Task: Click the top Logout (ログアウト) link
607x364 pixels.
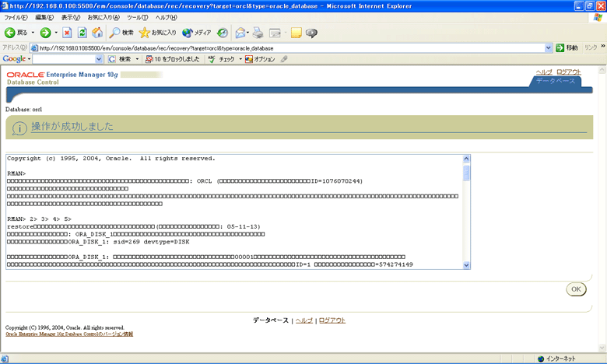Action: [569, 72]
